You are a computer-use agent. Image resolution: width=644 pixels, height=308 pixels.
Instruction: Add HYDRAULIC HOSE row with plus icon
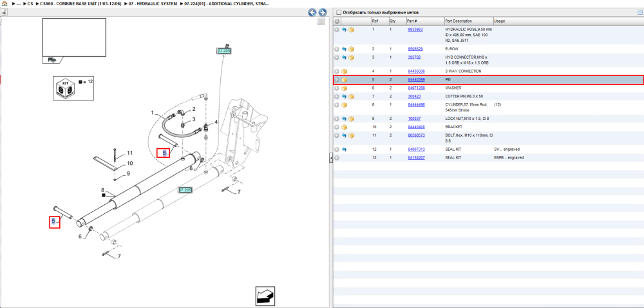(x=337, y=30)
